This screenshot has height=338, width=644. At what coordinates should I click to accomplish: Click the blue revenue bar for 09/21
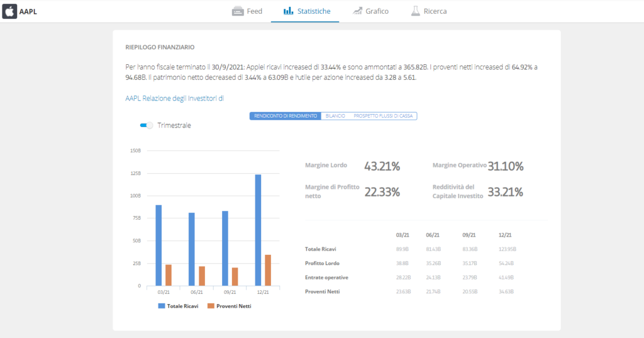pyautogui.click(x=225, y=249)
